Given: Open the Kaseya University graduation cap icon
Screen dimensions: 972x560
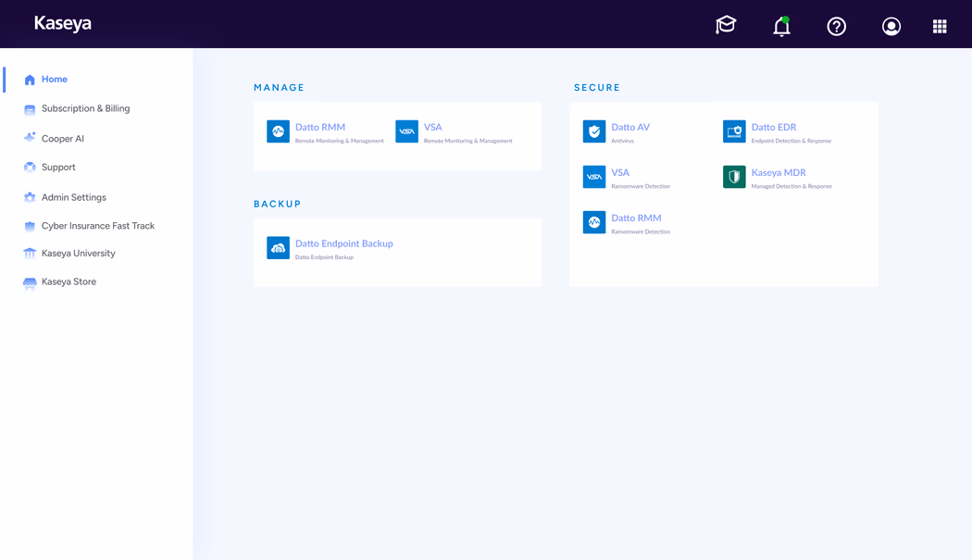Looking at the screenshot, I should (x=725, y=25).
